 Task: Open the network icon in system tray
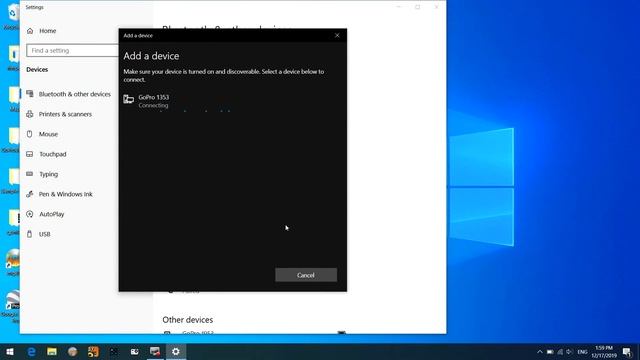click(x=560, y=351)
